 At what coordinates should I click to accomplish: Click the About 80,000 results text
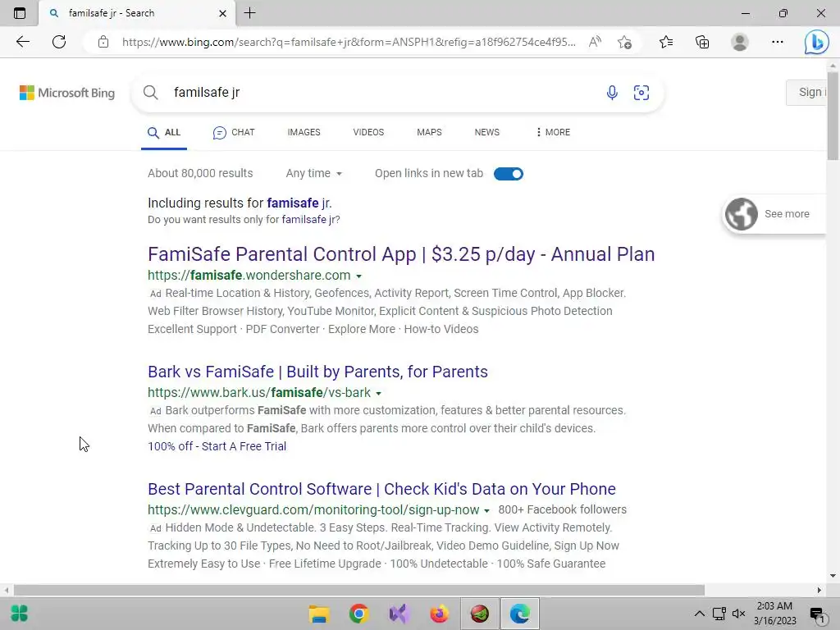click(x=200, y=173)
